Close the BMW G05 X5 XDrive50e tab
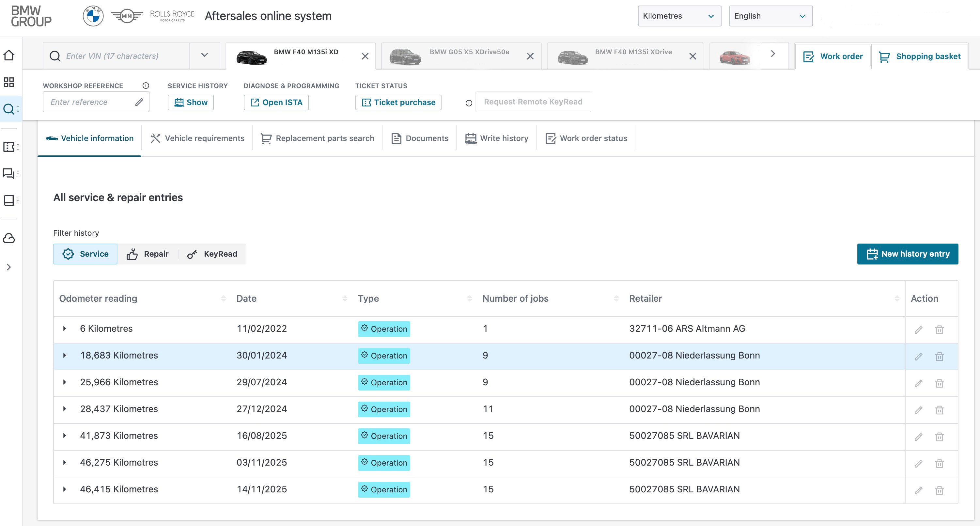Image resolution: width=980 pixels, height=526 pixels. point(530,56)
